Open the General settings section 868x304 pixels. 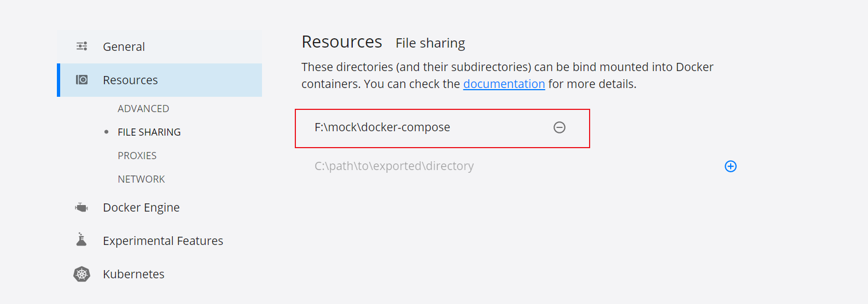124,47
